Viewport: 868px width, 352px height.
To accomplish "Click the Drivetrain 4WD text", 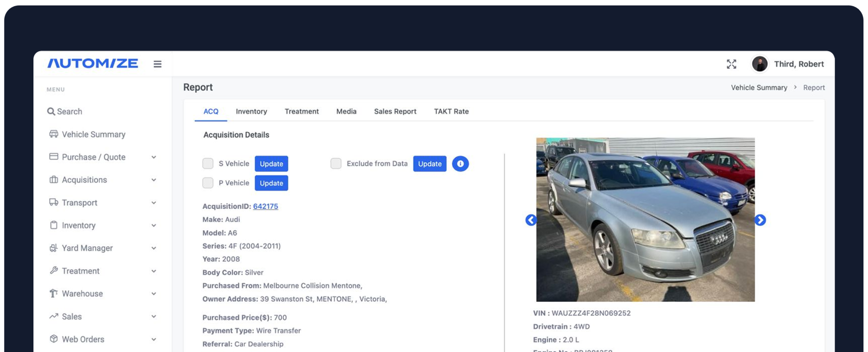I will click(561, 327).
